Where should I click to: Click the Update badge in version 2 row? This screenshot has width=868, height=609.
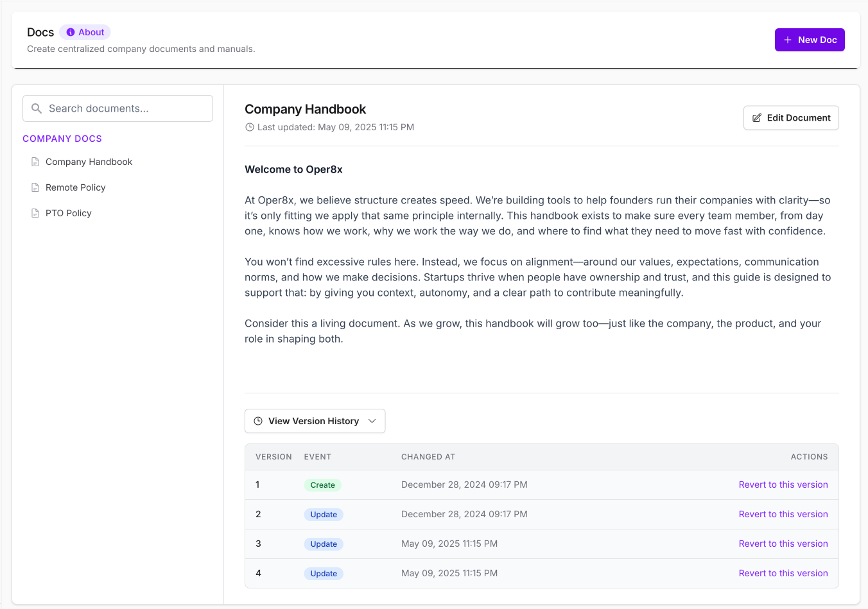pyautogui.click(x=324, y=515)
